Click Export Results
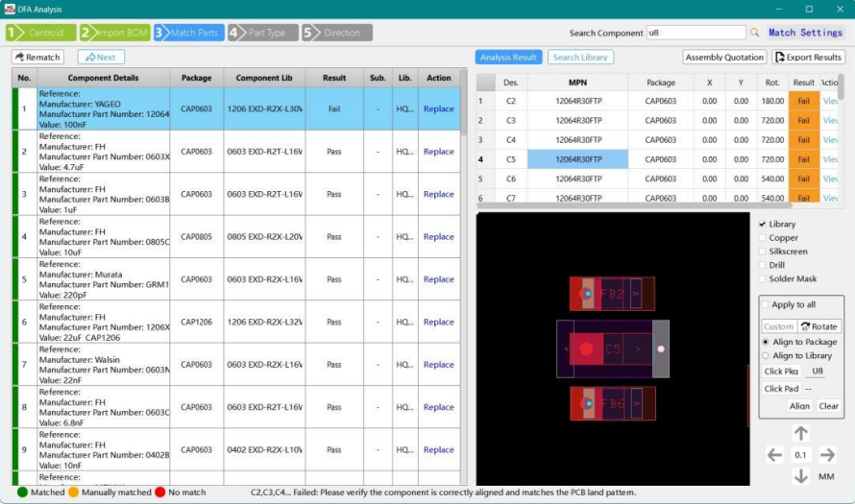855x504 pixels. tap(808, 58)
